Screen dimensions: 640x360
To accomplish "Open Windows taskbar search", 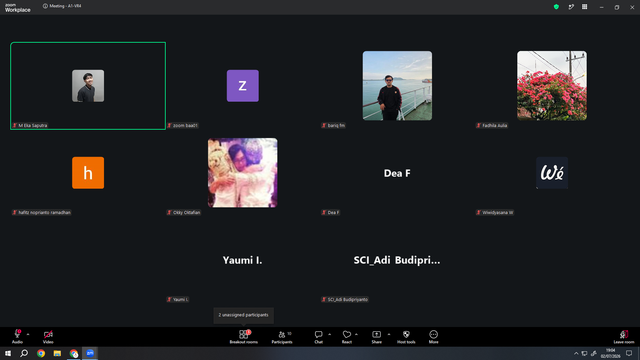I will pos(24,353).
